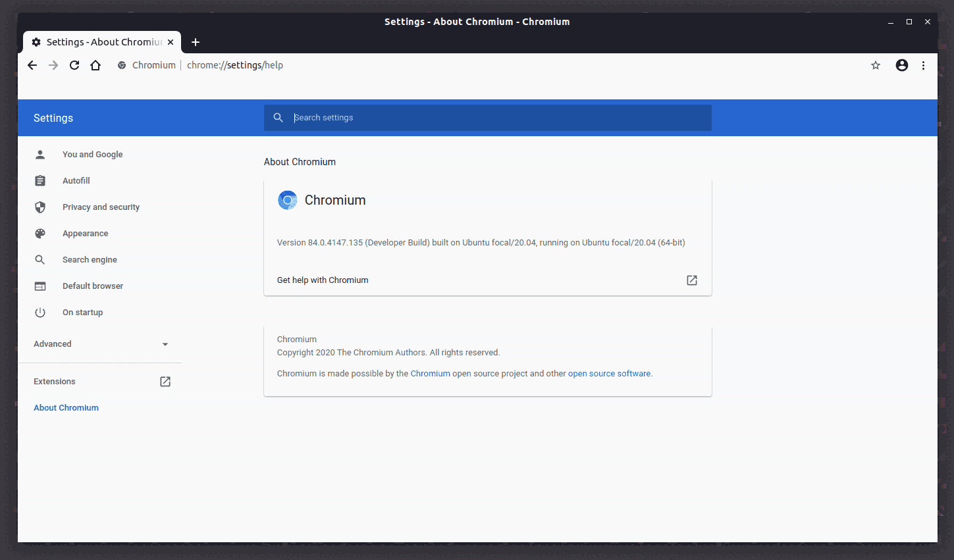Screen dimensions: 954x560
Task: Open Privacy and security shield icon
Action: tap(40, 207)
